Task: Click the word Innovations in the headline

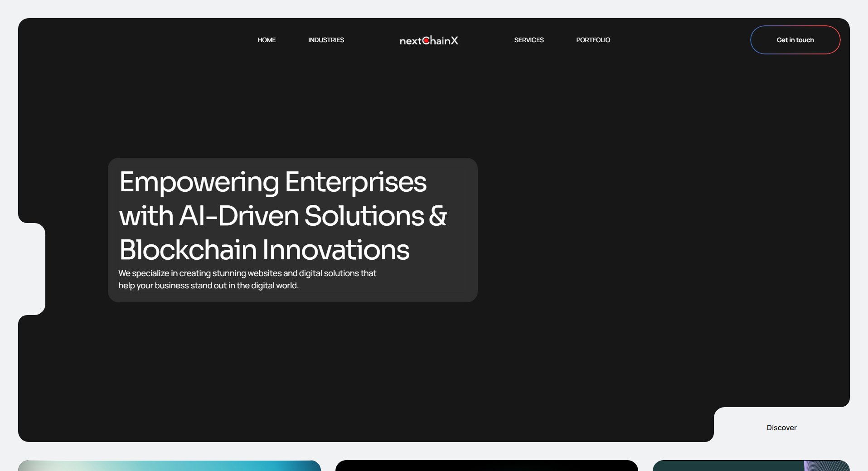Action: coord(335,250)
